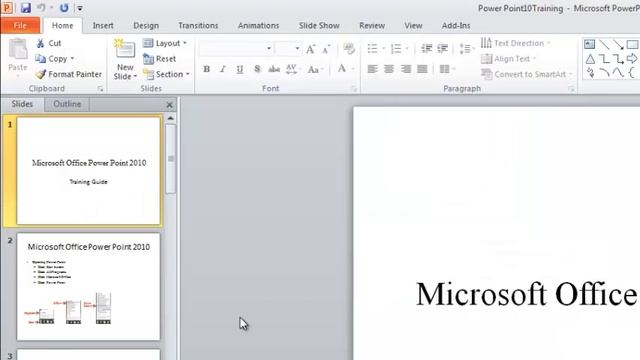Screen dimensions: 640x360
Task: Select the Slides pane tab
Action: pyautogui.click(x=22, y=104)
